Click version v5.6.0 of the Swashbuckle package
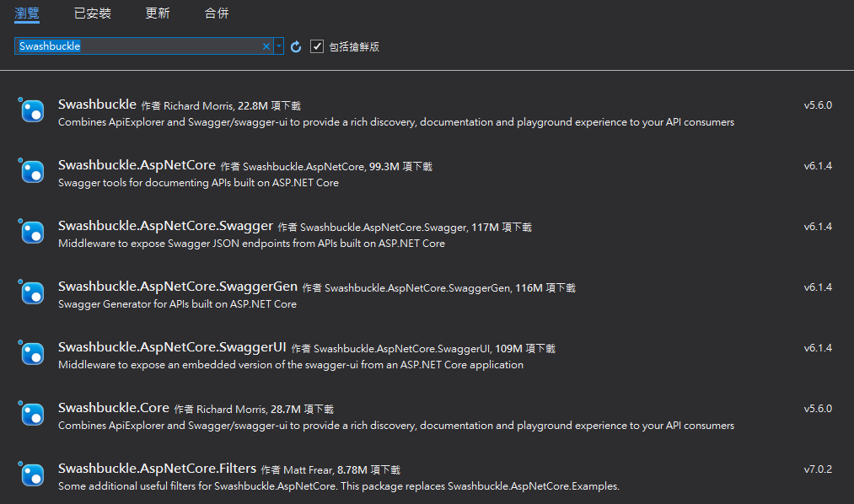 (818, 105)
